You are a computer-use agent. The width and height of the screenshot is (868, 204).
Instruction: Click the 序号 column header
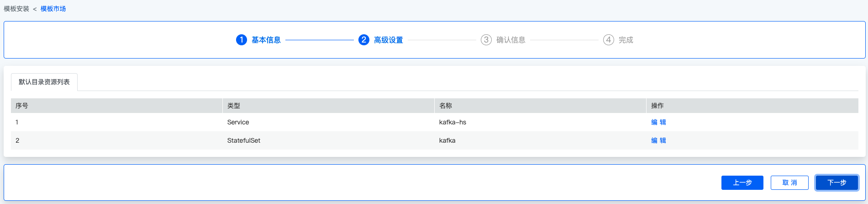click(22, 106)
